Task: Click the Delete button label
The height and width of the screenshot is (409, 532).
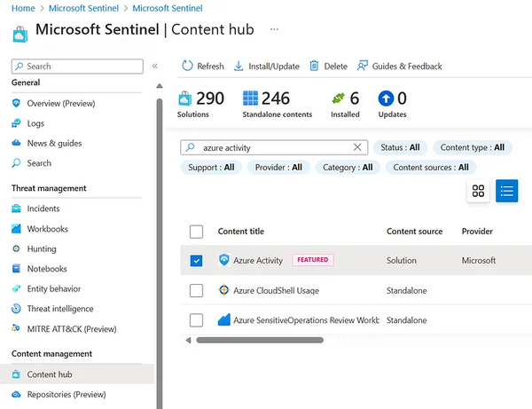Action: pos(335,67)
